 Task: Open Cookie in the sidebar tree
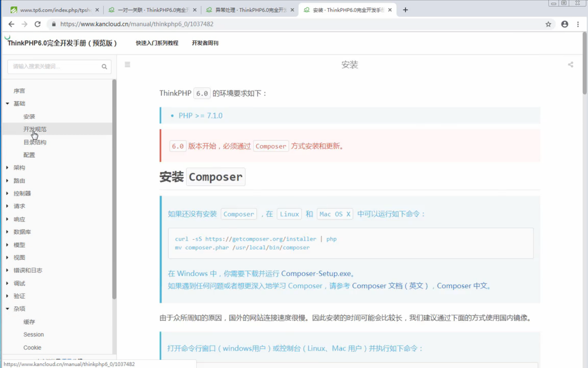pos(32,347)
